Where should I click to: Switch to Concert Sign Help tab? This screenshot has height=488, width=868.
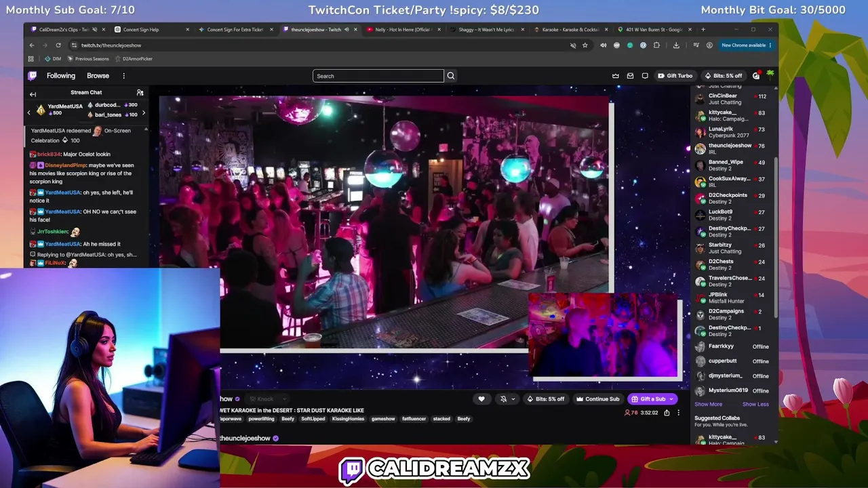[x=151, y=30]
